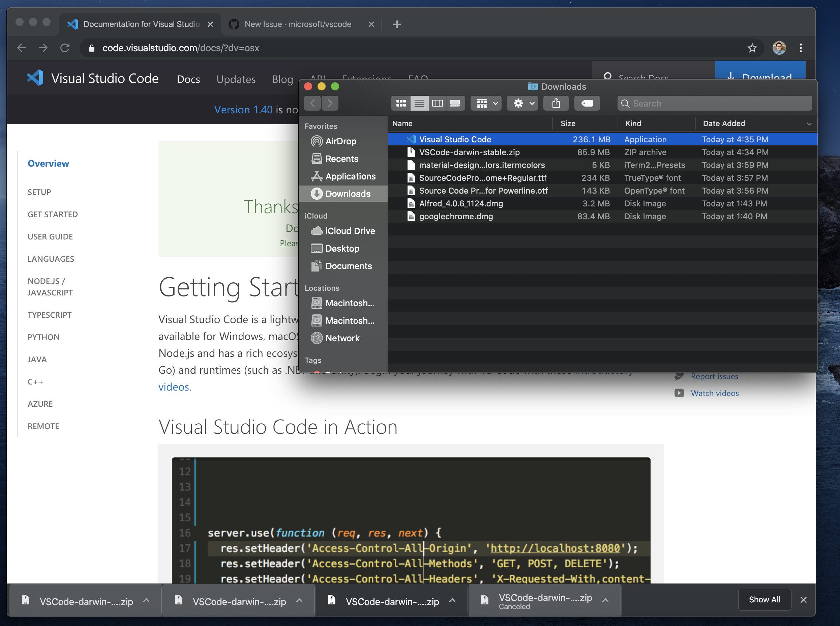The image size is (840, 626).
Task: Open Applications from the Finder sidebar
Action: click(x=350, y=176)
